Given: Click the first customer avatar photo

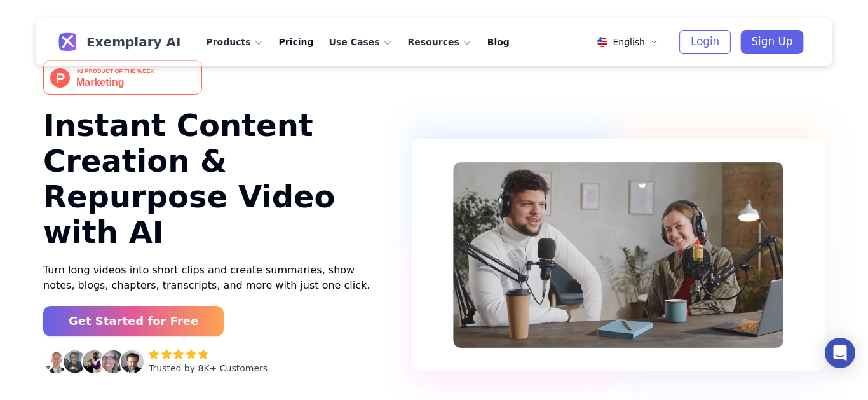Looking at the screenshot, I should [x=55, y=362].
